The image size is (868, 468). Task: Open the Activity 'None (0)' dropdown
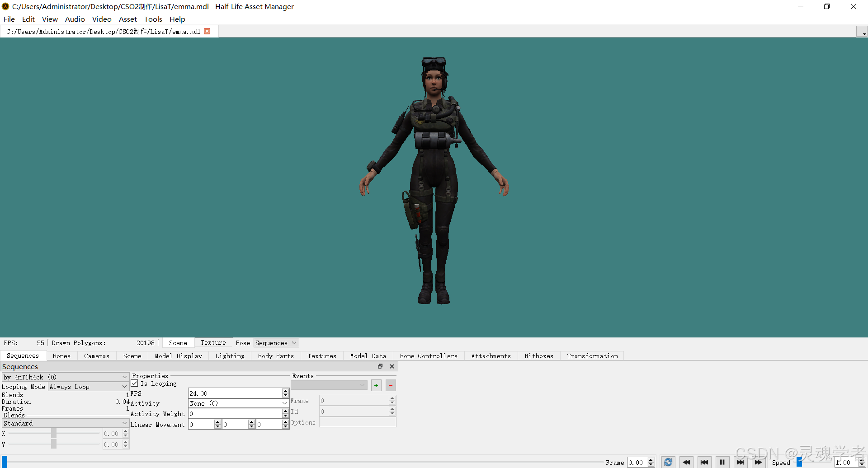(238, 403)
